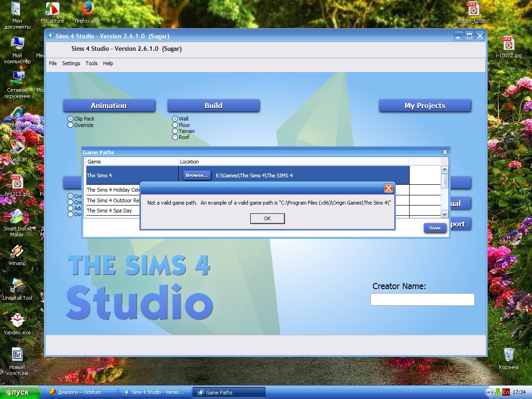Viewport: 532px width, 399px height.
Task: Switch to Game Paths taskbar item
Action: [x=229, y=392]
